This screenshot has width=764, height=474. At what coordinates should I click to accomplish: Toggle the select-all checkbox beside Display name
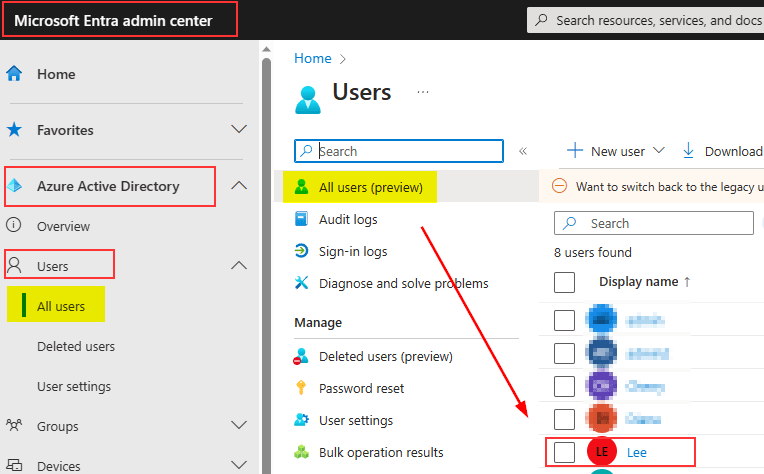565,282
